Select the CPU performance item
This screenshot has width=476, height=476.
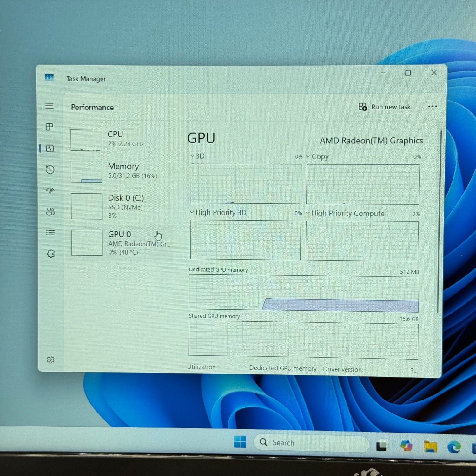(x=121, y=140)
